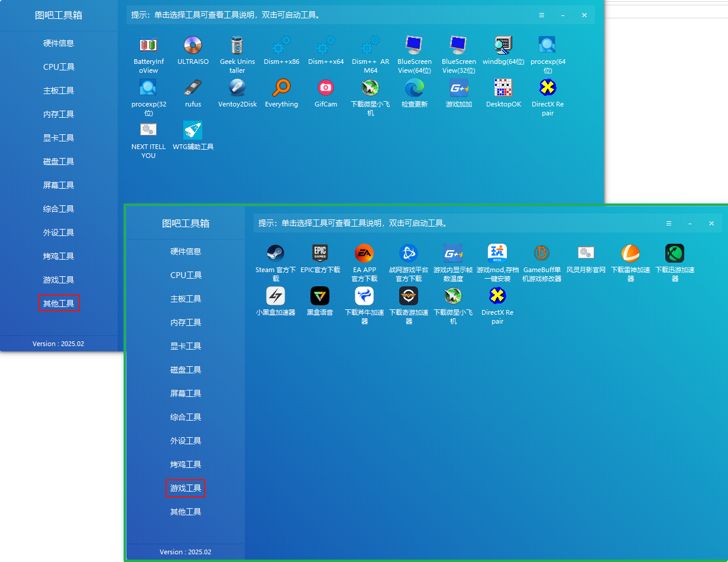Select the GameBuff单机游戏修改器 icon

click(542, 253)
